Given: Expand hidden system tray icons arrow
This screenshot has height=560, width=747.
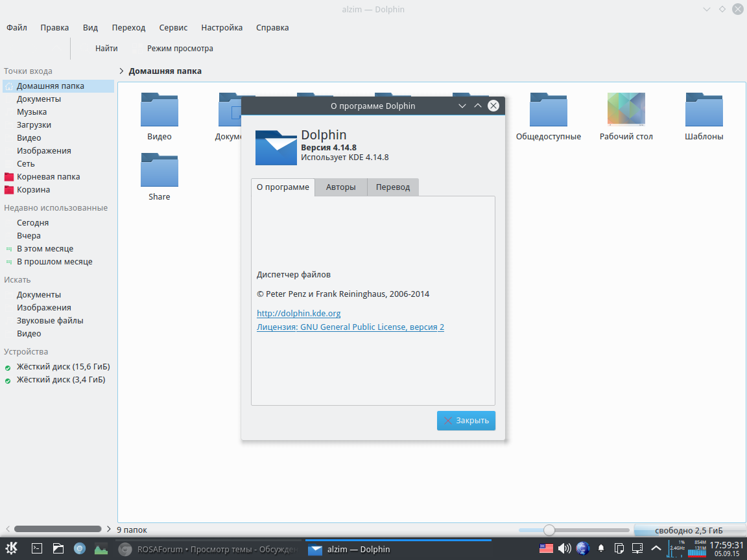Looking at the screenshot, I should [x=656, y=548].
